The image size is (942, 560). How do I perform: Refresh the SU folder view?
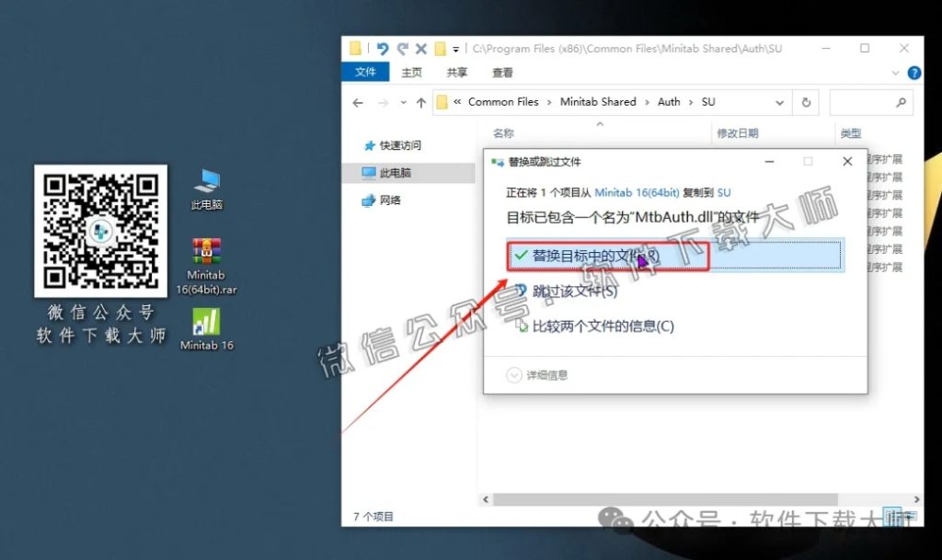click(807, 102)
